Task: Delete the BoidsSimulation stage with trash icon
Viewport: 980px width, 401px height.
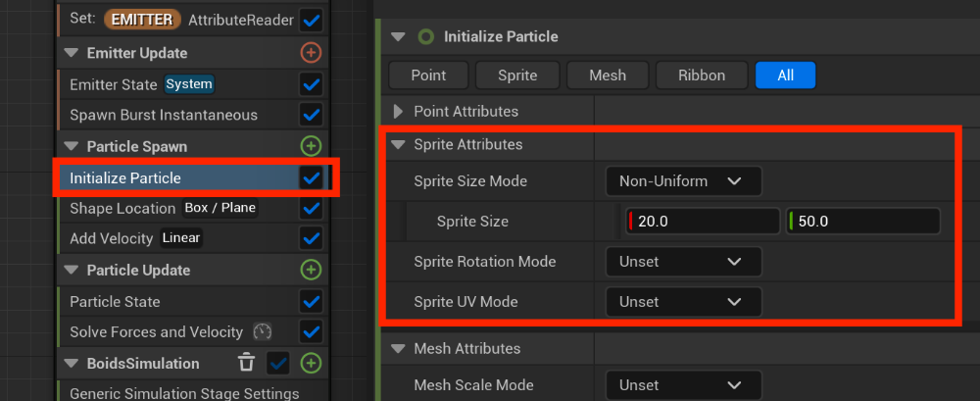Action: 246,364
